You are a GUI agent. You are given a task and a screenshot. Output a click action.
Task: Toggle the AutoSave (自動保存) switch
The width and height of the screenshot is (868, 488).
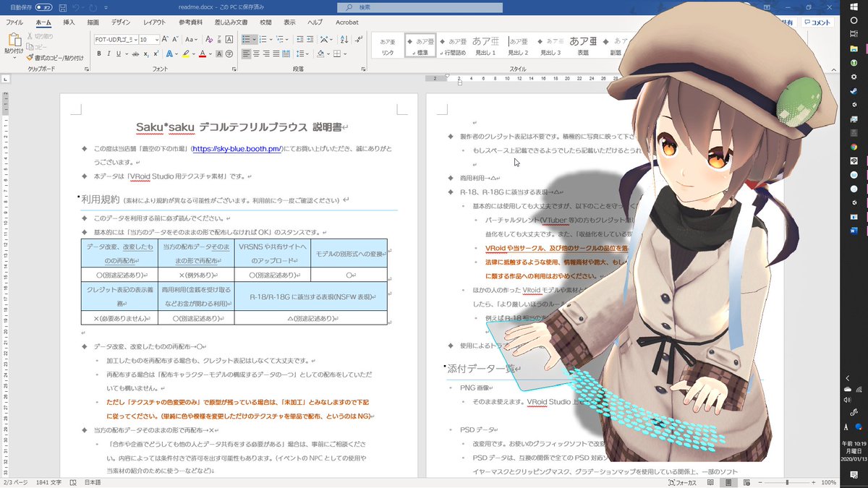tap(43, 7)
